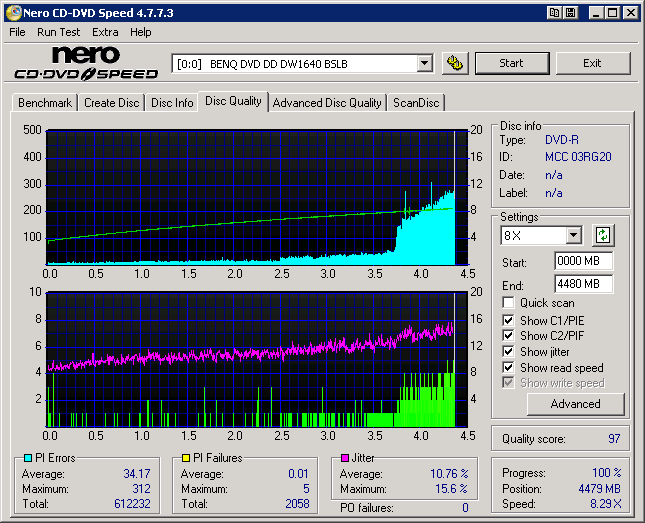The width and height of the screenshot is (645, 523).
Task: Click the save floppy icon in title bar
Action: (x=570, y=13)
